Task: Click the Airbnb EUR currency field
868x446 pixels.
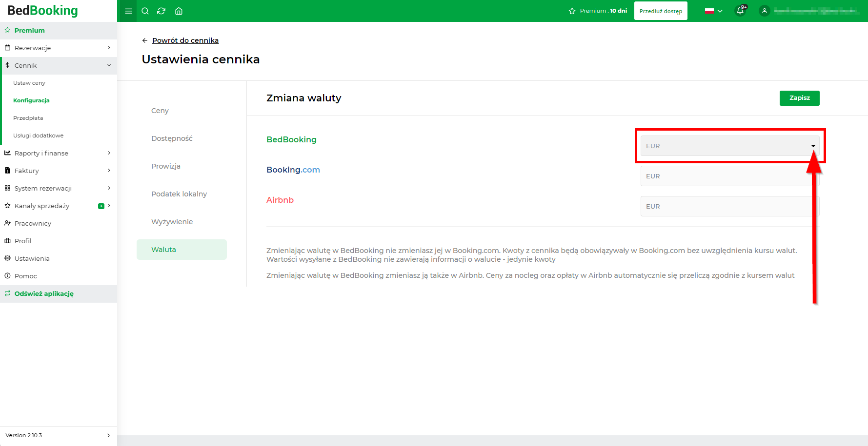Action: tap(730, 206)
